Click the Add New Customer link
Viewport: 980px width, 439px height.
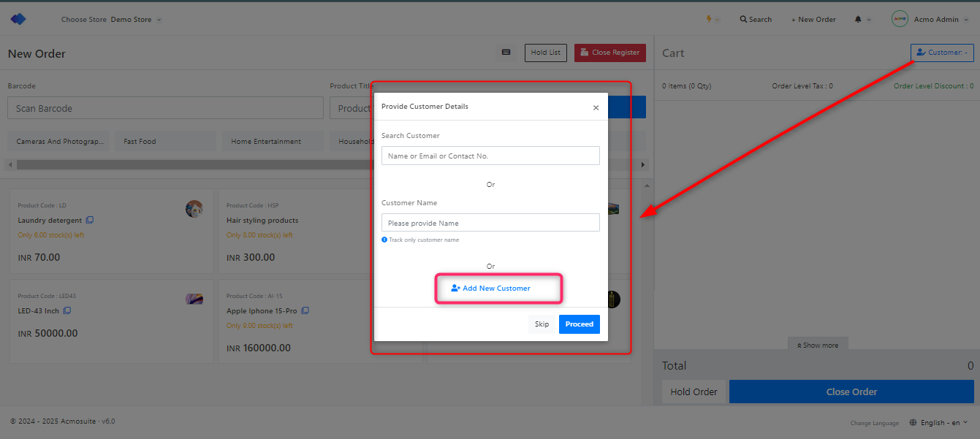click(x=491, y=289)
